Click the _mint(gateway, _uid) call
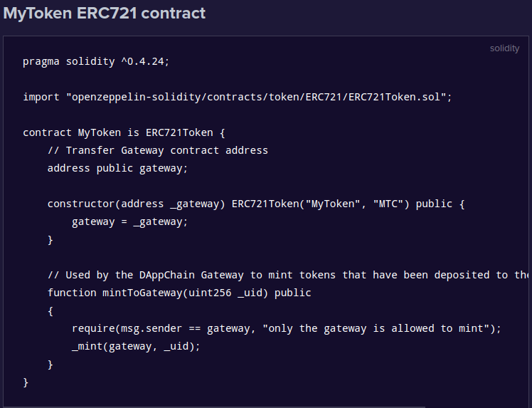This screenshot has height=408, width=532. click(x=136, y=346)
